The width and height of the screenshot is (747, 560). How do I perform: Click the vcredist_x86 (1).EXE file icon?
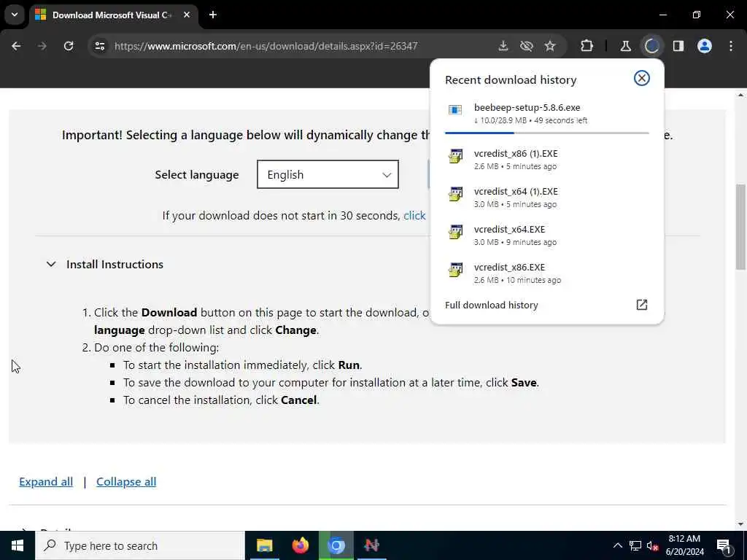[455, 156]
